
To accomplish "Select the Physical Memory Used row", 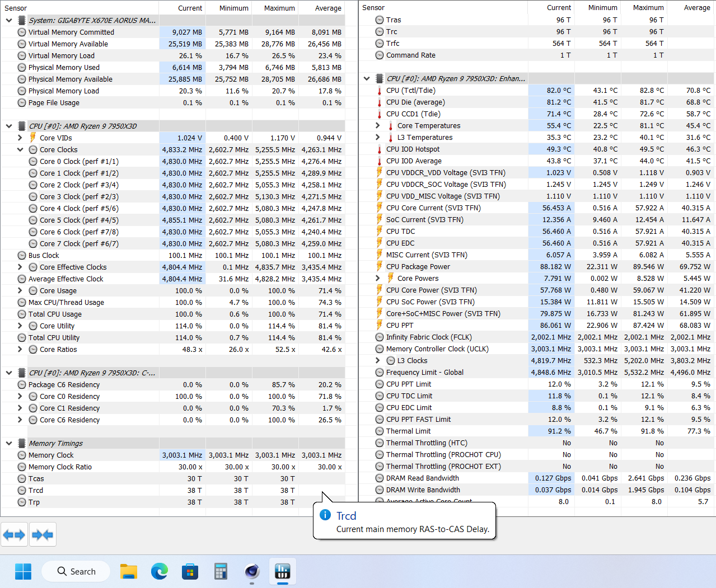I will (x=172, y=67).
